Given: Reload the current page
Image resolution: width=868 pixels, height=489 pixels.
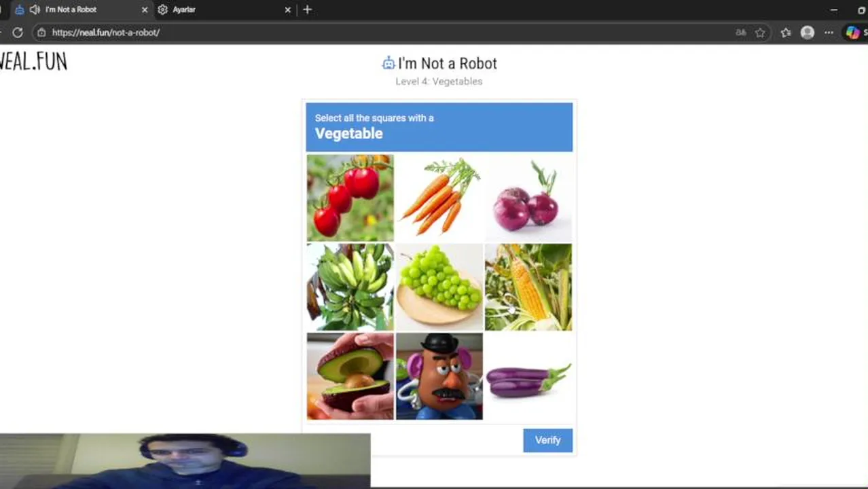Looking at the screenshot, I should click(x=18, y=32).
